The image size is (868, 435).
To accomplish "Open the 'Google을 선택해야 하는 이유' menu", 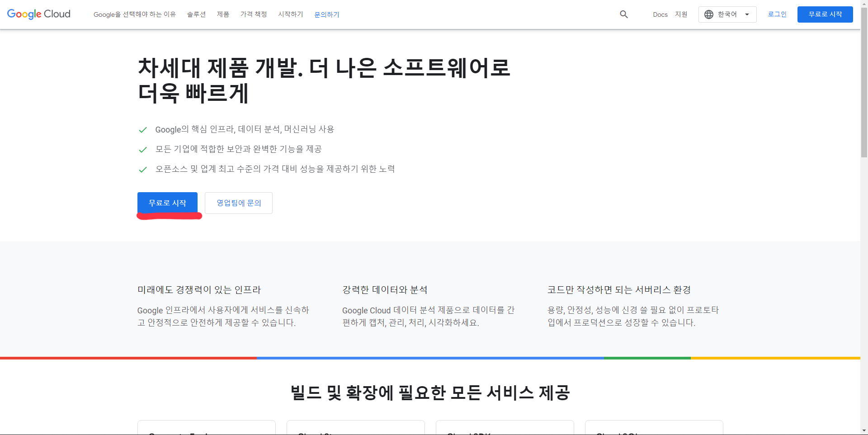I will point(135,14).
